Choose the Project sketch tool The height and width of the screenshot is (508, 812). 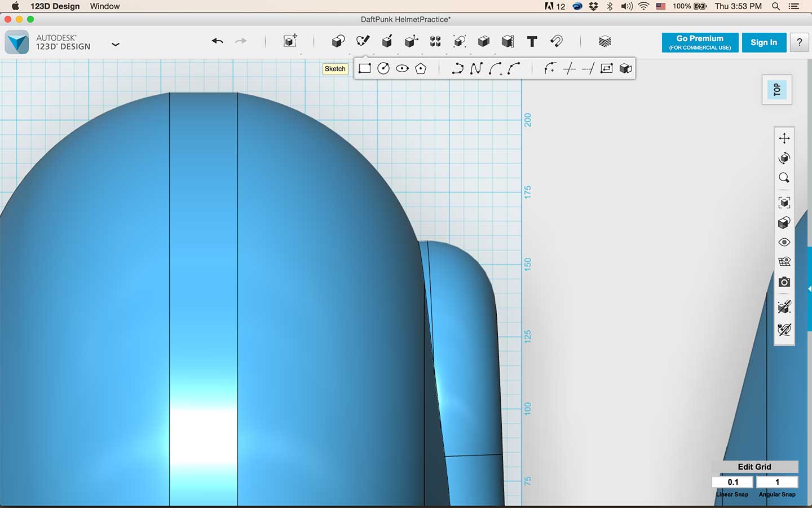[625, 68]
